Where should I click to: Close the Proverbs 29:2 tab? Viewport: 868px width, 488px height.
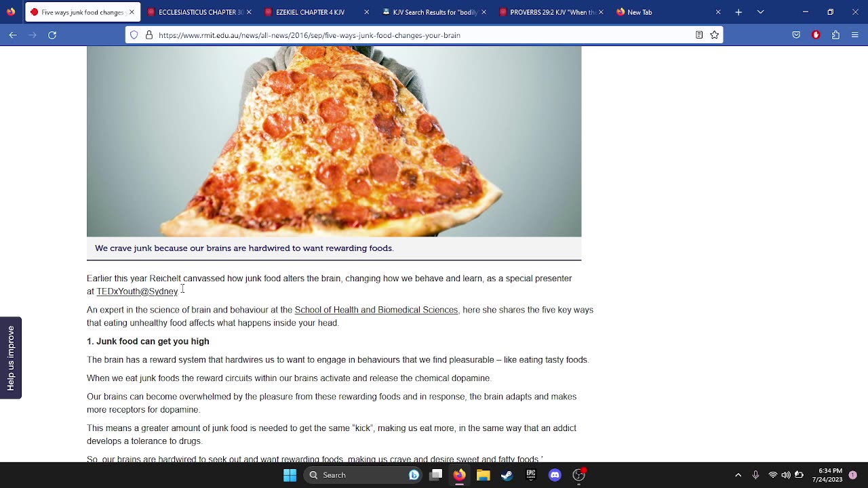(601, 12)
